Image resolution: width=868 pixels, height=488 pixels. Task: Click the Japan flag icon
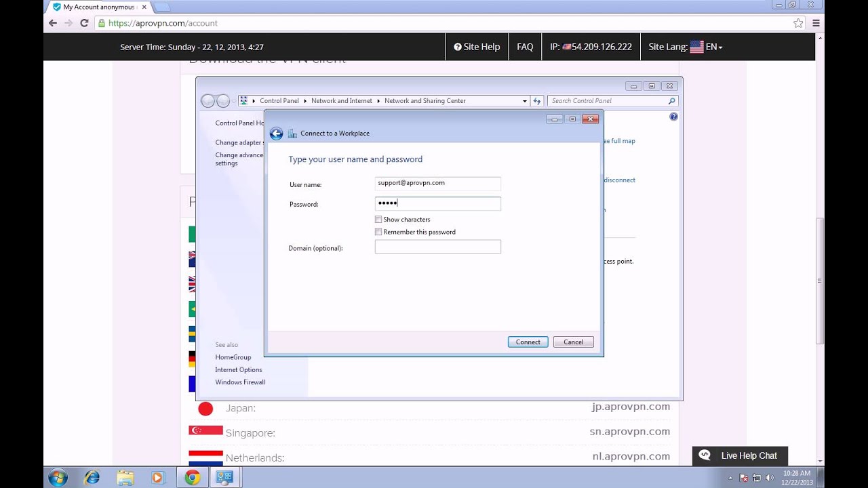coord(205,409)
